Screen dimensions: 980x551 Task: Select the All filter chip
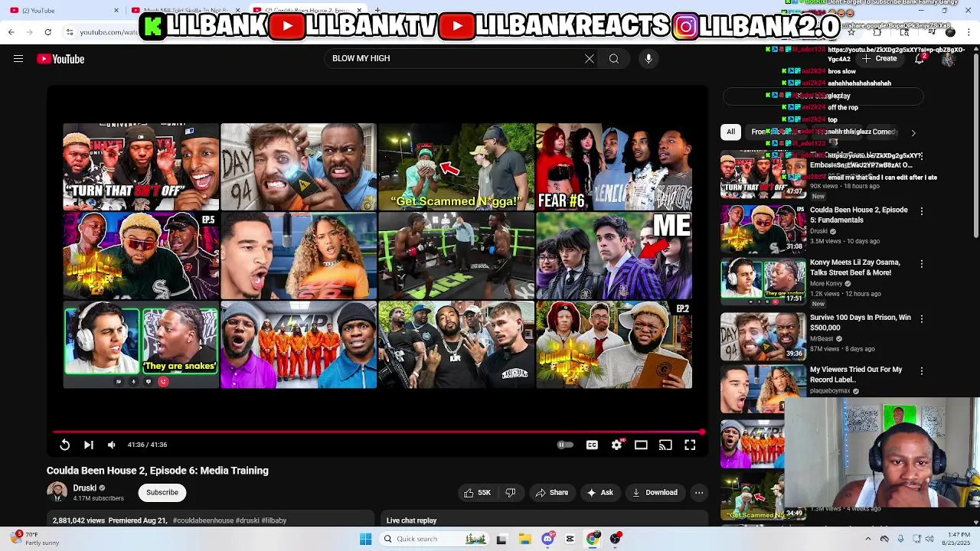pos(731,132)
